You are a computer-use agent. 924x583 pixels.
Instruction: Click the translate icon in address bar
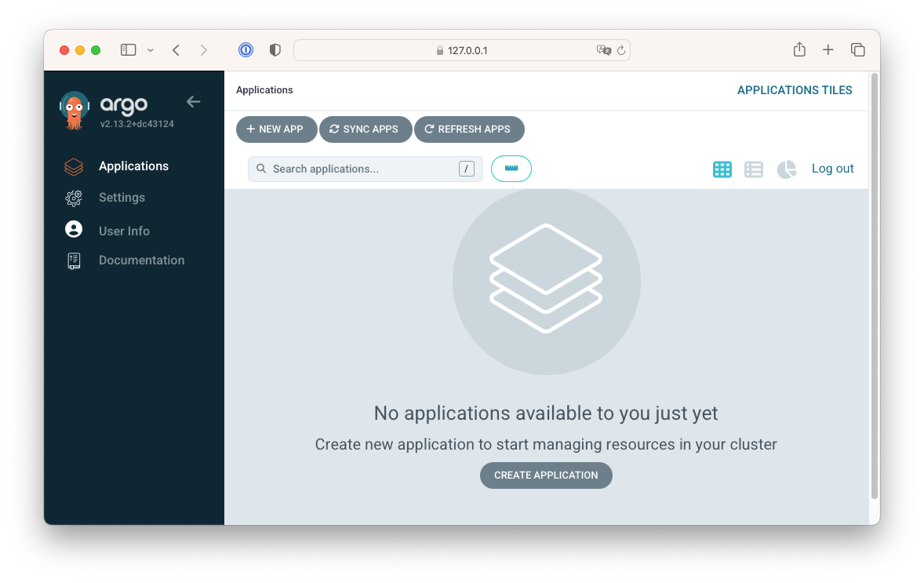pyautogui.click(x=603, y=50)
